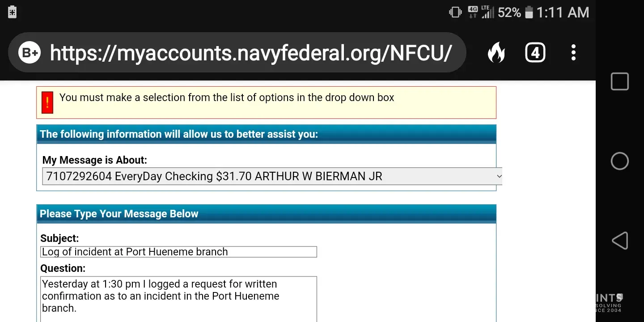Image resolution: width=644 pixels, height=322 pixels.
Task: Click the dropdown arrow on account selector
Action: (x=499, y=176)
